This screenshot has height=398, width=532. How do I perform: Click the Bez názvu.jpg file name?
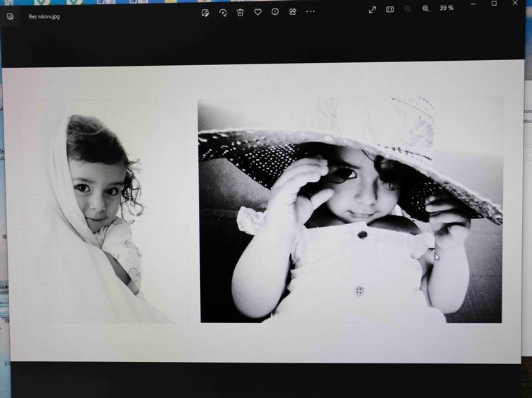pos(44,16)
